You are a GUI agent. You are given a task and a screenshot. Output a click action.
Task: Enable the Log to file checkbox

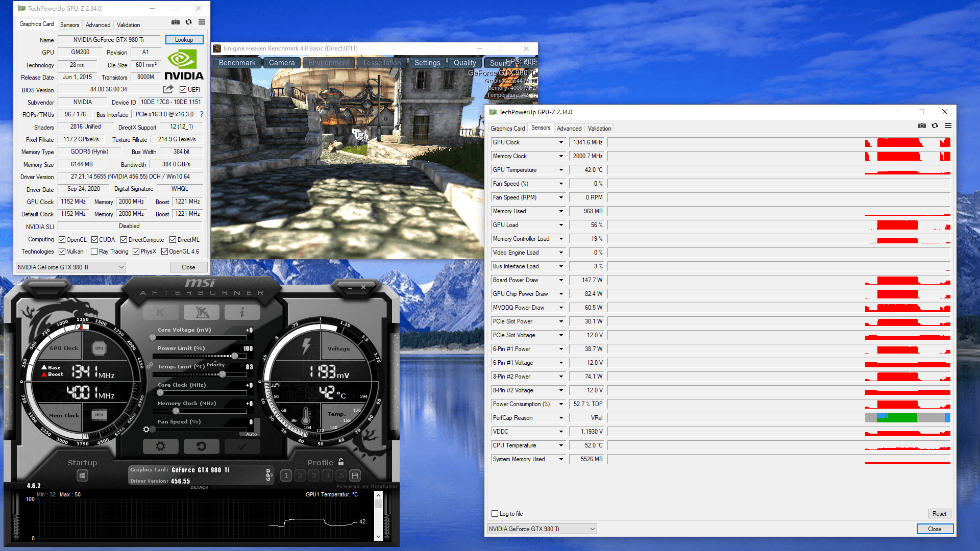(x=495, y=514)
